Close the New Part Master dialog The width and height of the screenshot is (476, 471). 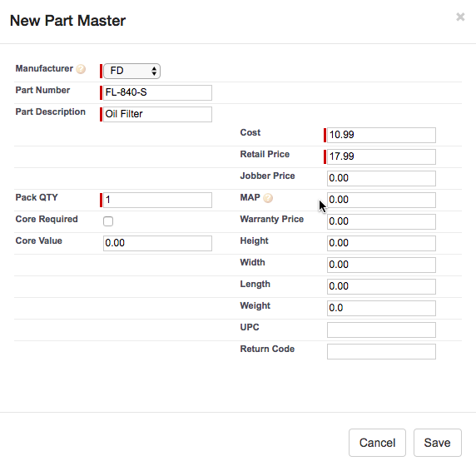(x=460, y=17)
